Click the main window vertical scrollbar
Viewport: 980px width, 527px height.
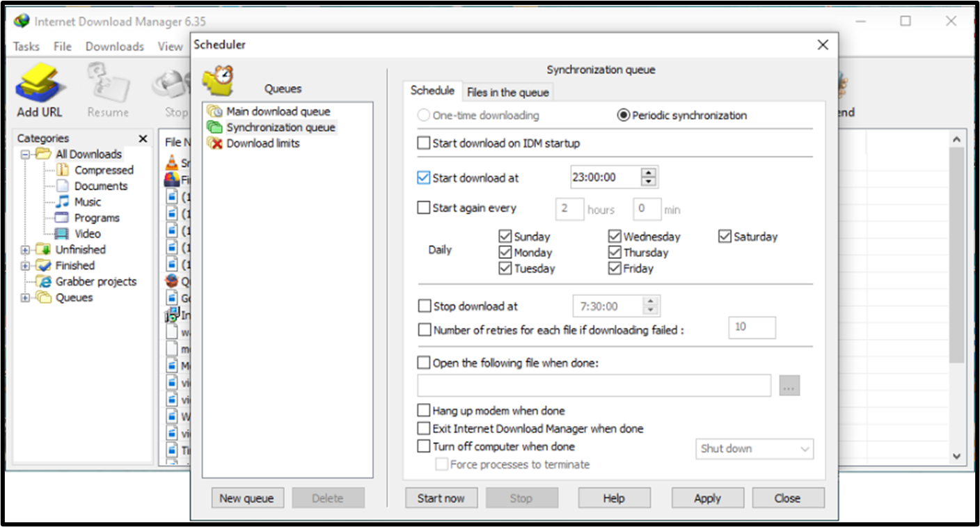pyautogui.click(x=957, y=254)
